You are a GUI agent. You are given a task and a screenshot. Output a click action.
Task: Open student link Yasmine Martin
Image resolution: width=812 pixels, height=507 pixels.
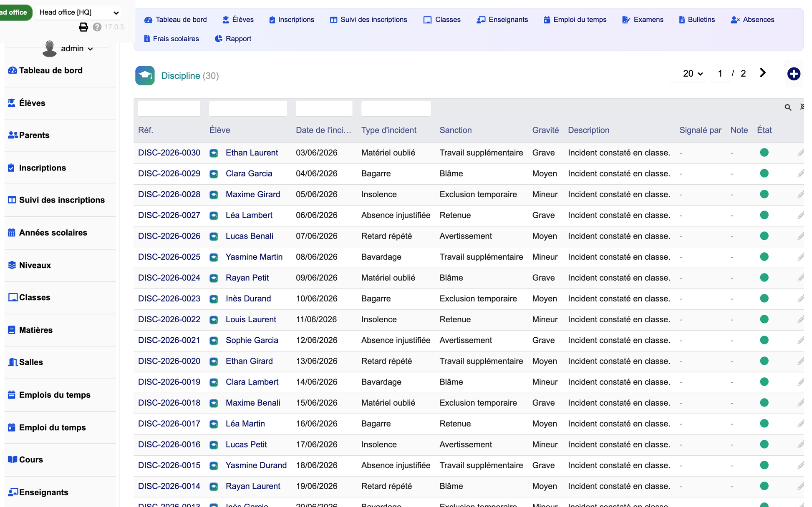point(254,257)
